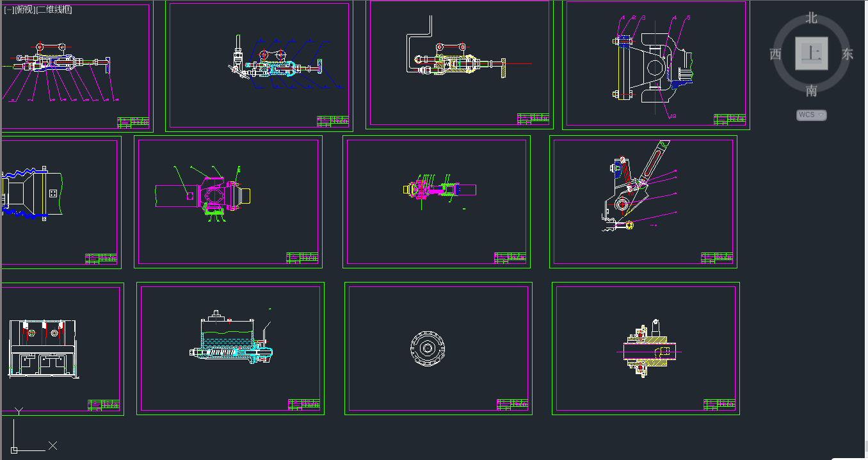The height and width of the screenshot is (460, 868).
Task: Open the 俯视 view controls menu
Action: 25,10
